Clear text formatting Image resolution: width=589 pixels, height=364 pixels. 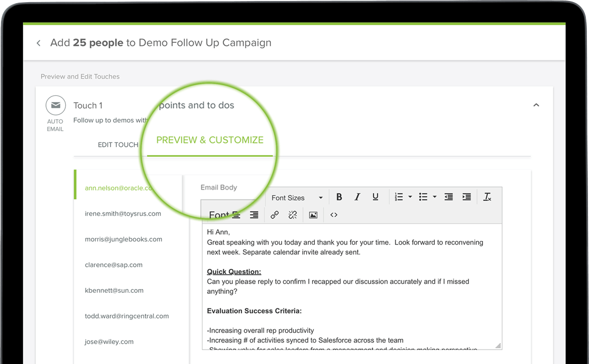(x=487, y=197)
